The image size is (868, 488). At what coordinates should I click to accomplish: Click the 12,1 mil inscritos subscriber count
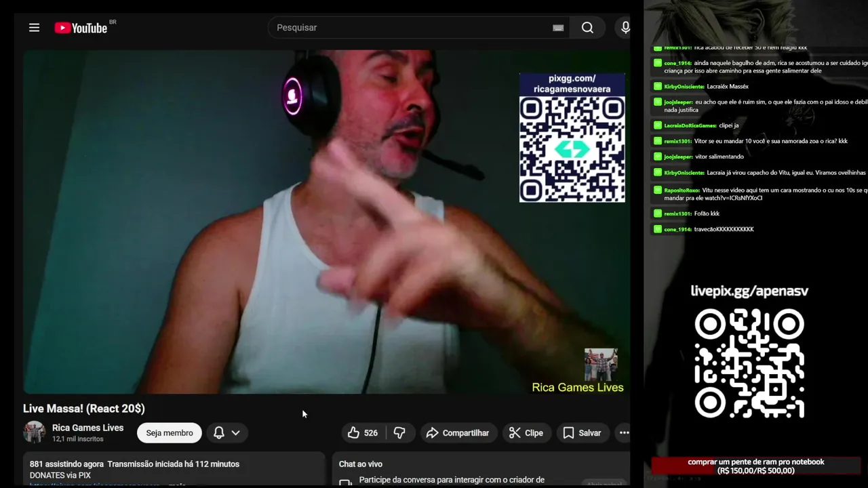coord(78,439)
